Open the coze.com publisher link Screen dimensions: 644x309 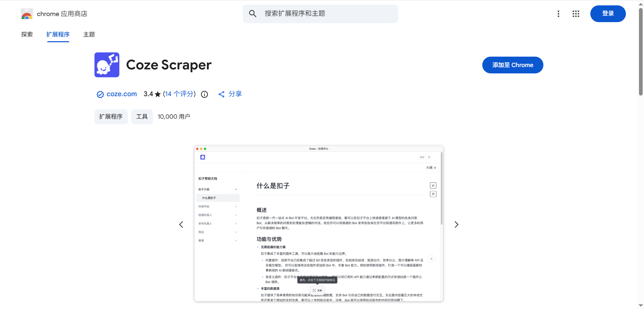(122, 94)
